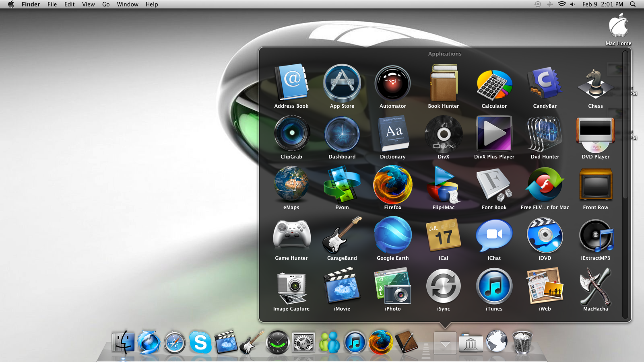
Task: Open the GarageBand guitar in the Dock
Action: [x=252, y=342]
